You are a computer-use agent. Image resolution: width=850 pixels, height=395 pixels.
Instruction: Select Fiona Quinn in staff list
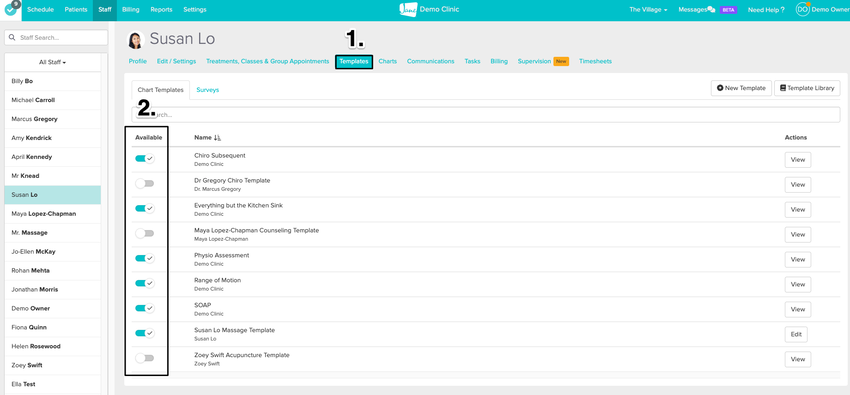pos(53,328)
